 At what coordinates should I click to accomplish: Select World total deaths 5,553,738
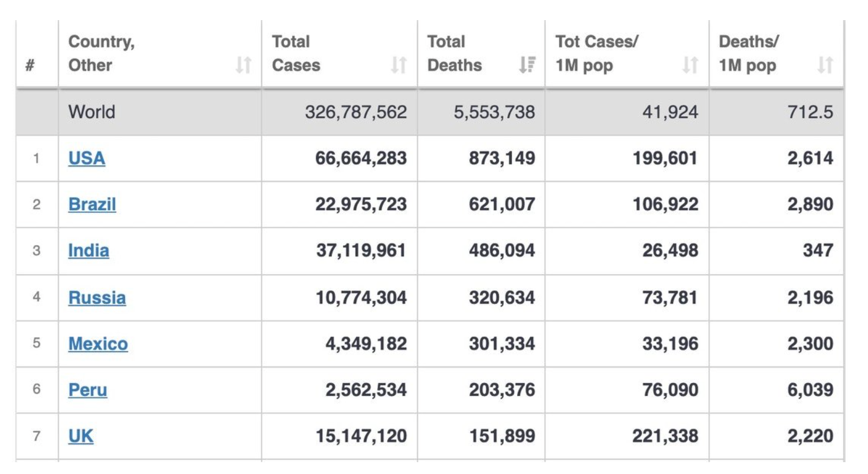coord(494,112)
